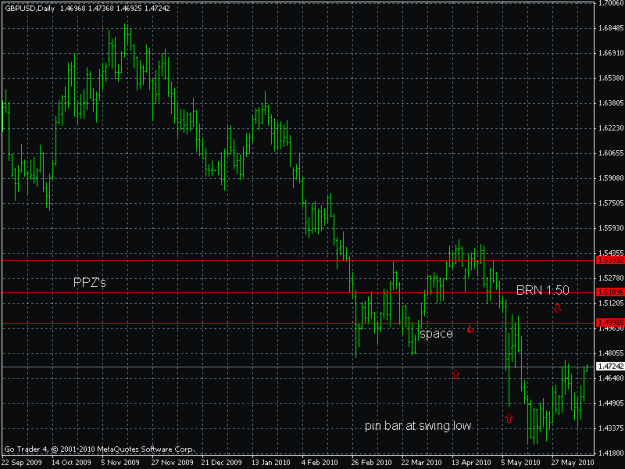Click the "13 Jan 2010" date label
Screen dimensions: 625x469
point(271,462)
